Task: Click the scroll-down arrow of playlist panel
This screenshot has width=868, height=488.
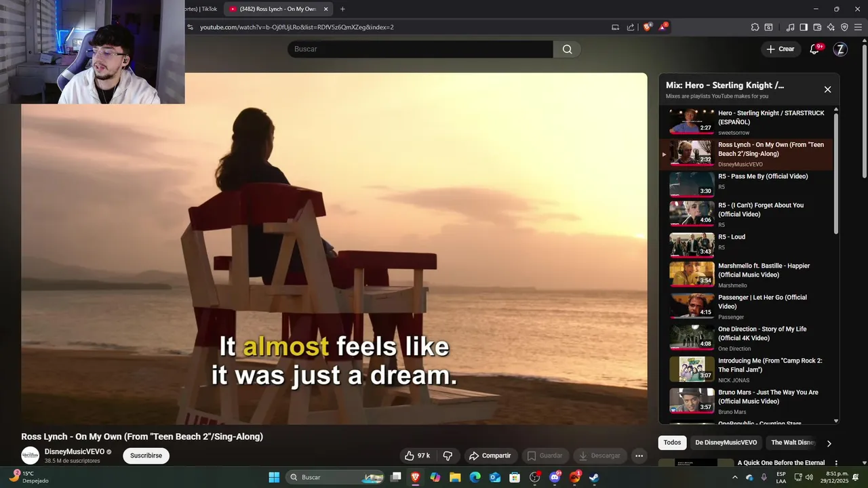Action: [x=835, y=421]
